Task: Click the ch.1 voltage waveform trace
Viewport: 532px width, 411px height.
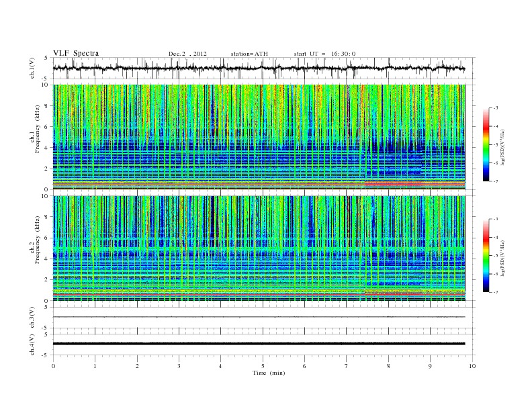Action: point(259,68)
